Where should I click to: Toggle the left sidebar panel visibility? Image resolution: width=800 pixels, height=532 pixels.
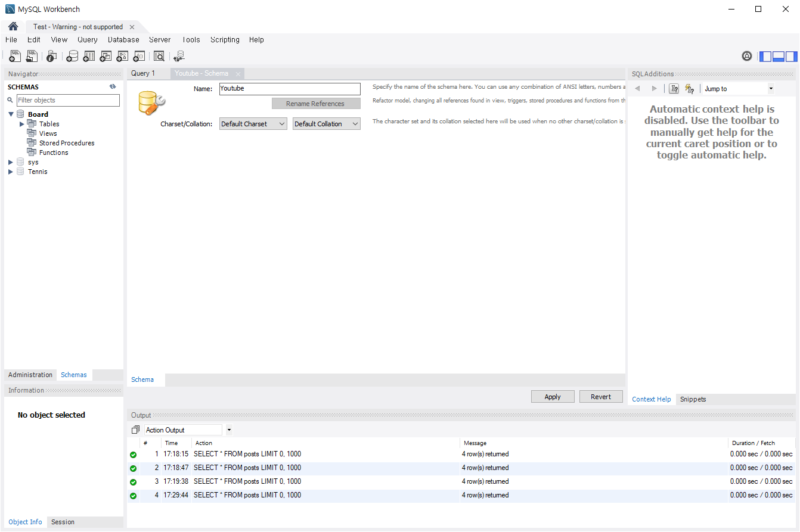(x=765, y=57)
